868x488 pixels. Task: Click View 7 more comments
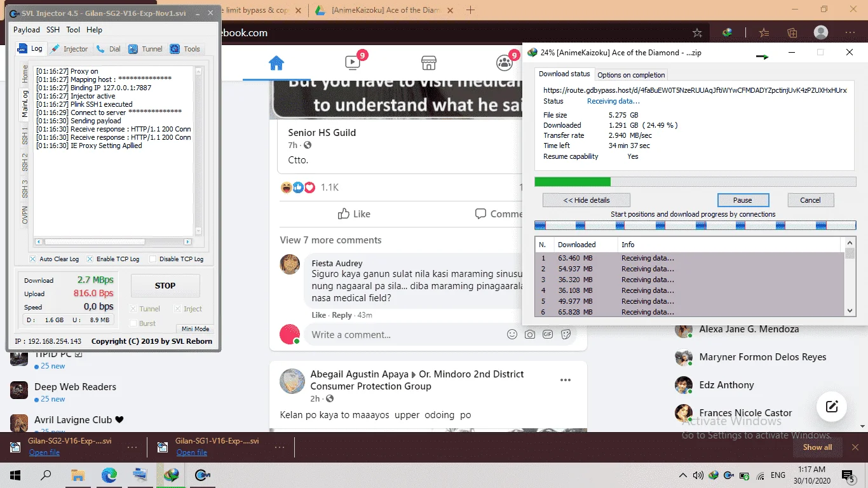(330, 240)
